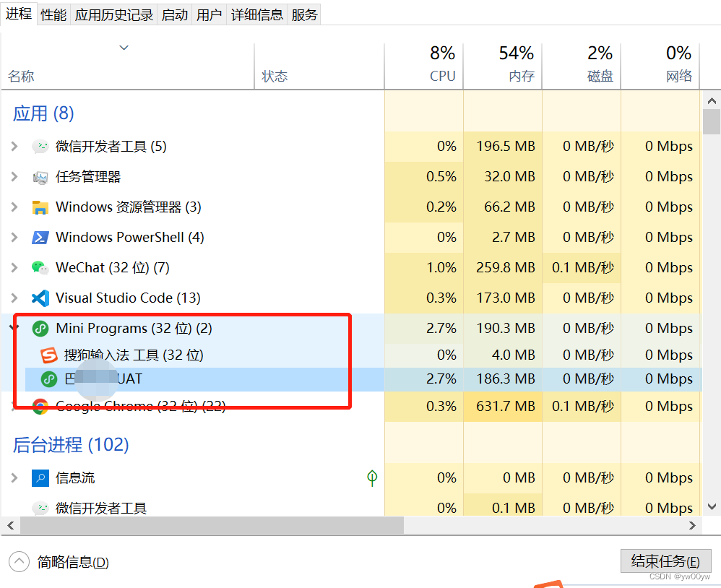Screen dimensions: 721x588
Task: Open the 详细信息 tab
Action: click(x=257, y=14)
